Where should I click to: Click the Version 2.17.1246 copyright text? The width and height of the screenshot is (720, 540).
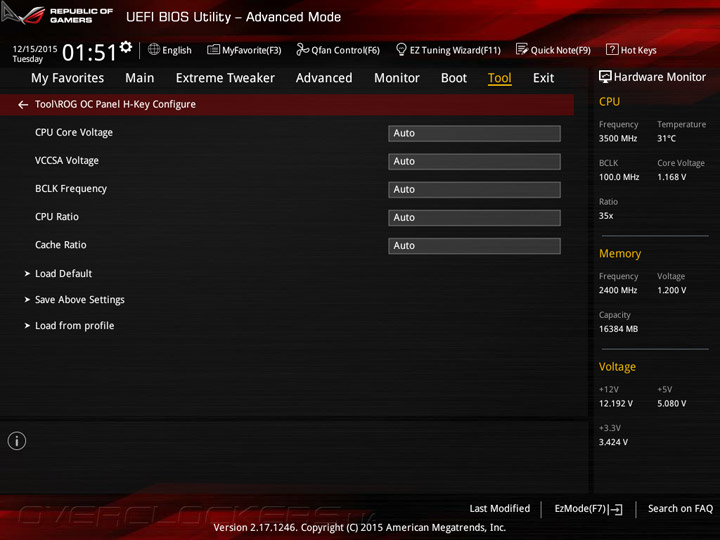point(360,528)
